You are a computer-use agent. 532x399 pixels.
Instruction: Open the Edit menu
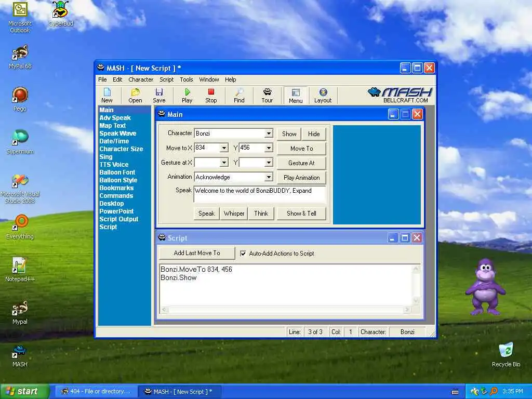pyautogui.click(x=117, y=79)
